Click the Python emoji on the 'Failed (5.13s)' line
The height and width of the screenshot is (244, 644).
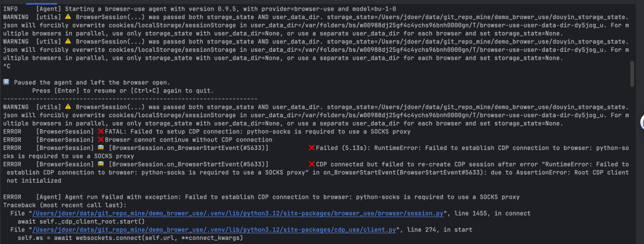[100, 148]
